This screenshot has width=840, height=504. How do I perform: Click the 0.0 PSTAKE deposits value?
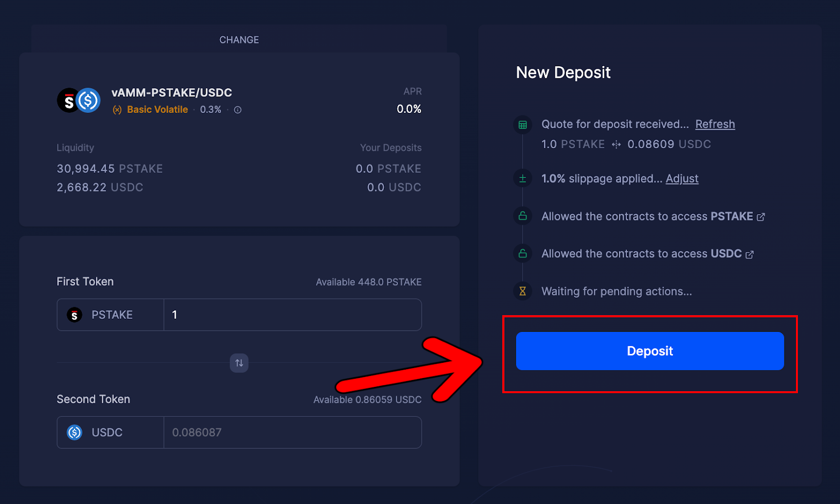388,169
